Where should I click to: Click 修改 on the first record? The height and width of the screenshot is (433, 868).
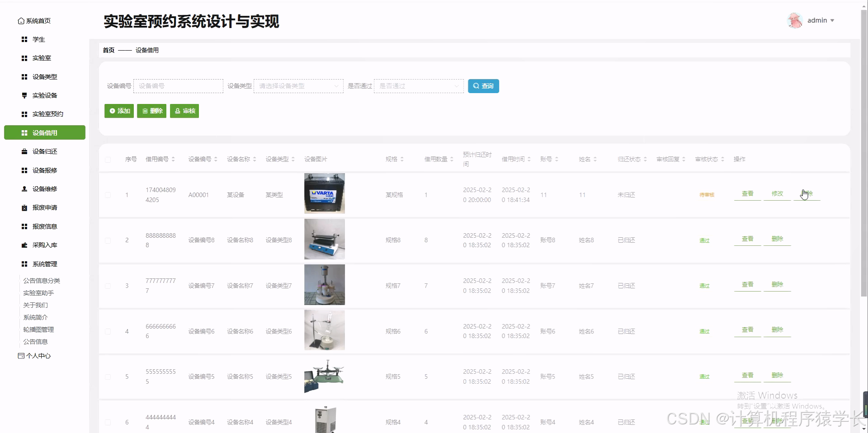(x=777, y=193)
